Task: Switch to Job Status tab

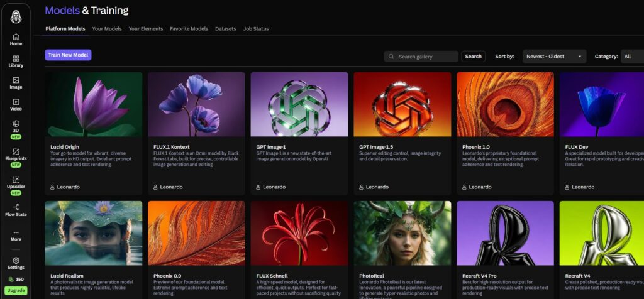Action: [x=256, y=29]
